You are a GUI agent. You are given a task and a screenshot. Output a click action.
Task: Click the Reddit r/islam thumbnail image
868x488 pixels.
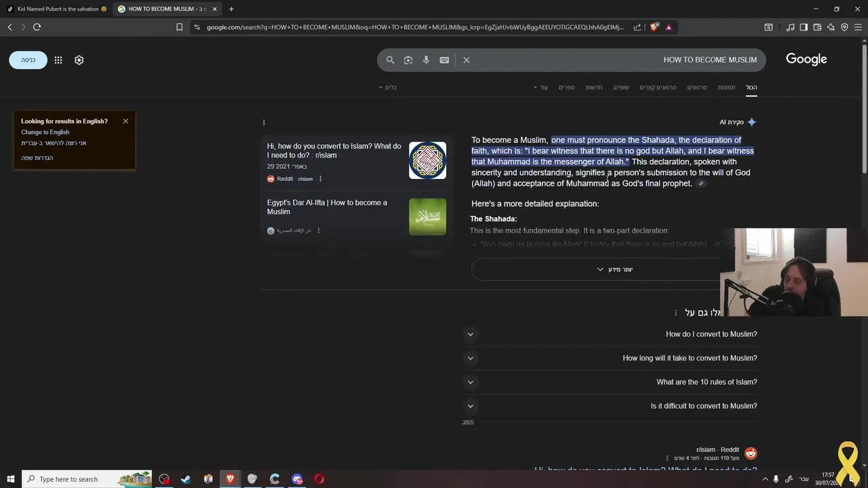pos(427,161)
